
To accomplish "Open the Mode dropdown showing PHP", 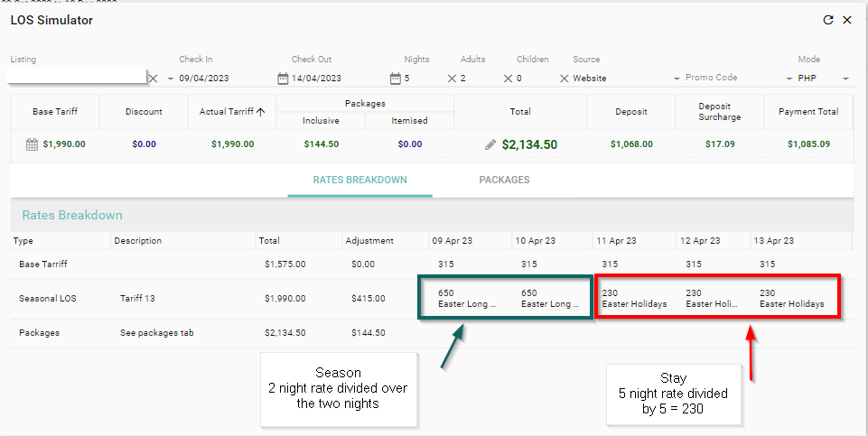I will [845, 79].
